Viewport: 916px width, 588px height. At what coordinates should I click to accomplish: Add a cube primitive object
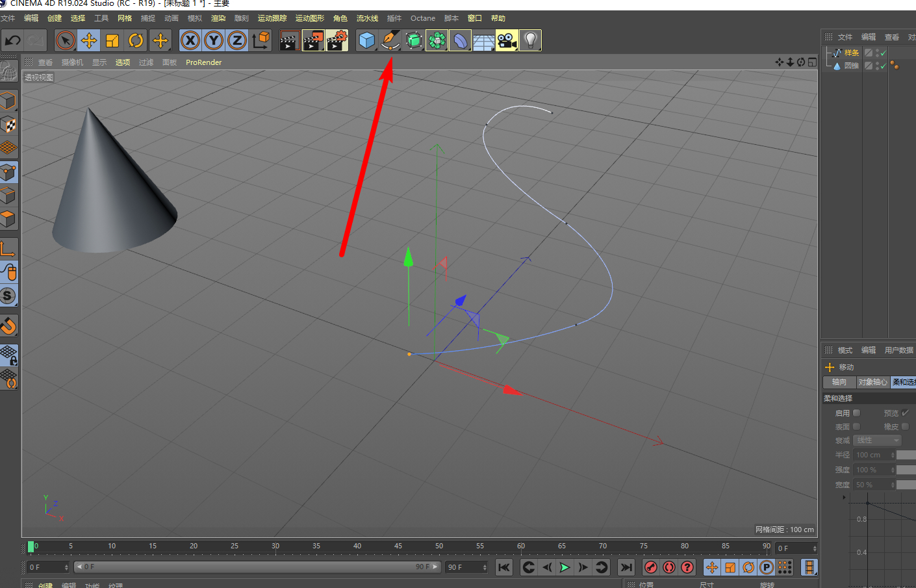click(x=367, y=40)
